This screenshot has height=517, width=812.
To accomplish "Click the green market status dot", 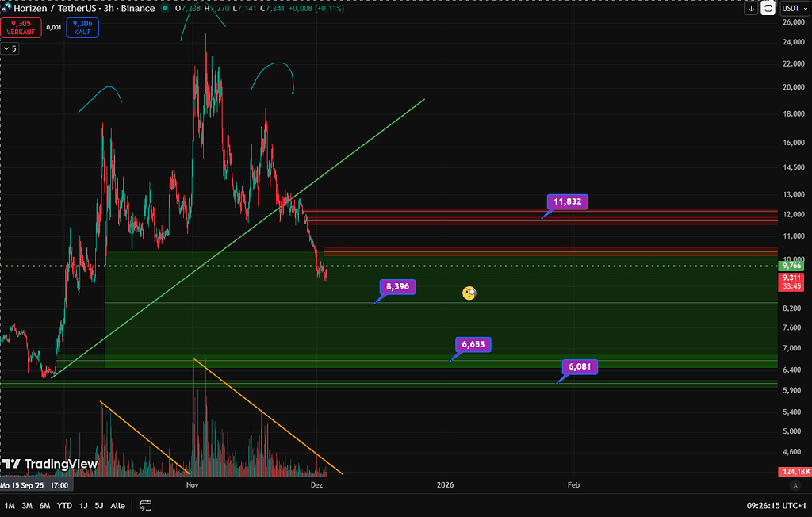I will point(164,8).
